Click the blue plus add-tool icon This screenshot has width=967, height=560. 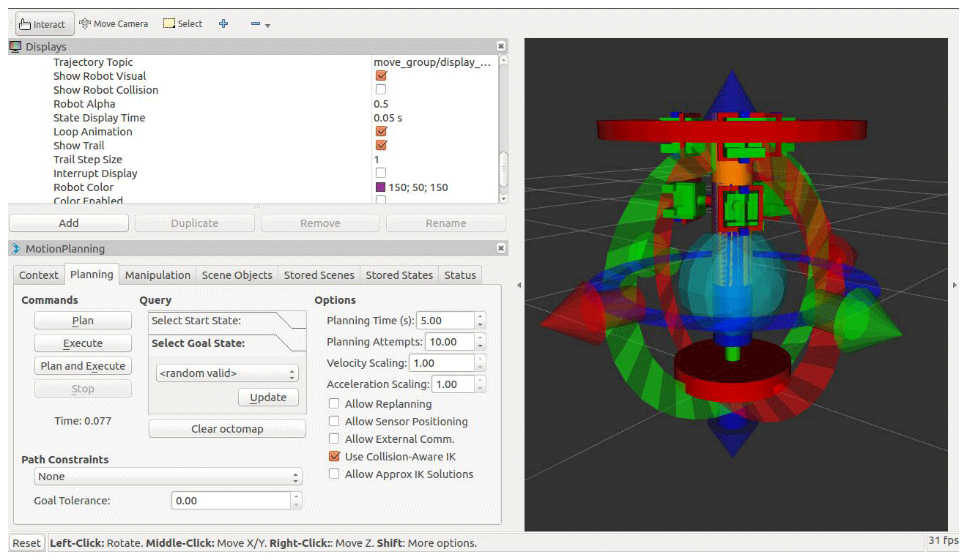[x=223, y=24]
